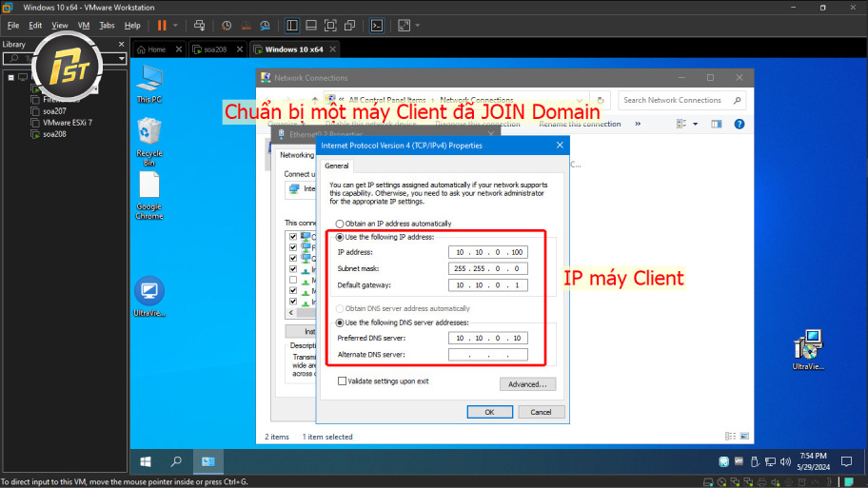
Task: Click the volume icon in guest tray
Action: [x=785, y=461]
